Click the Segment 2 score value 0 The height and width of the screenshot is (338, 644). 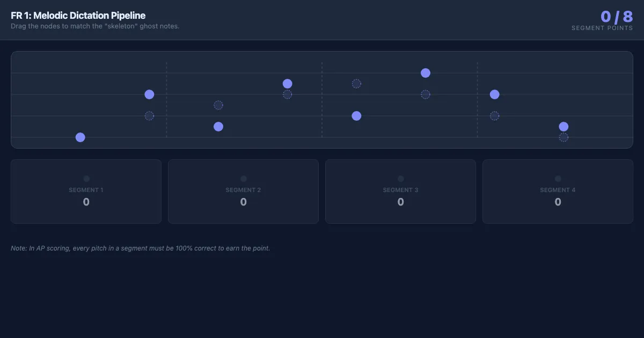(x=244, y=202)
